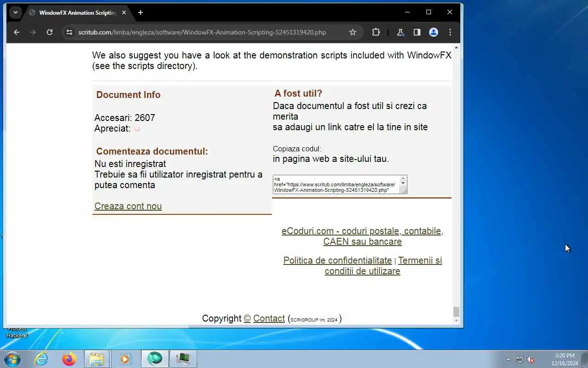Click the network tray icon
Screen dimensions: 588x368
[519, 359]
